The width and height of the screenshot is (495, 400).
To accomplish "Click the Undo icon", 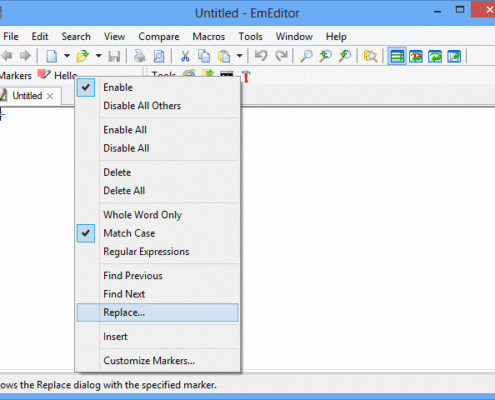I will pyautogui.click(x=261, y=56).
